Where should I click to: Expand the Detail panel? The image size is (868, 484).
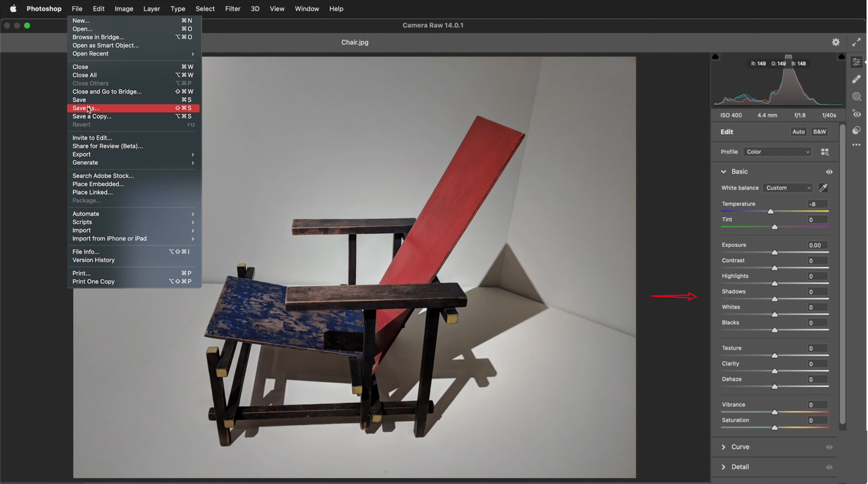[x=724, y=467]
